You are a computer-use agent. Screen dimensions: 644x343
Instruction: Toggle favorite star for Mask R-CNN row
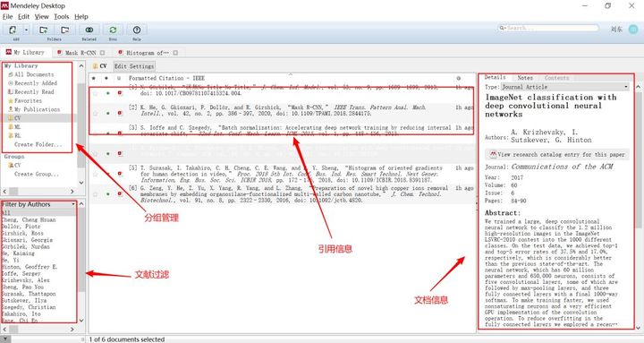(96, 113)
